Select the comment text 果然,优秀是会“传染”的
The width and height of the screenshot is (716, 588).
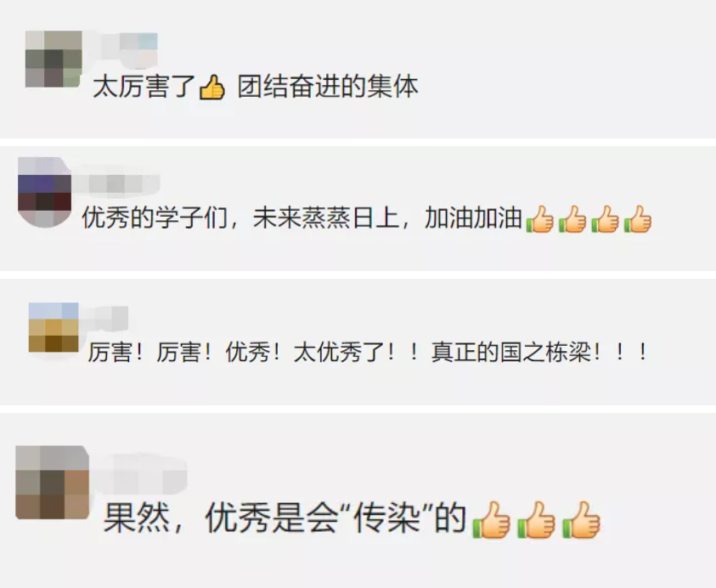(285, 518)
